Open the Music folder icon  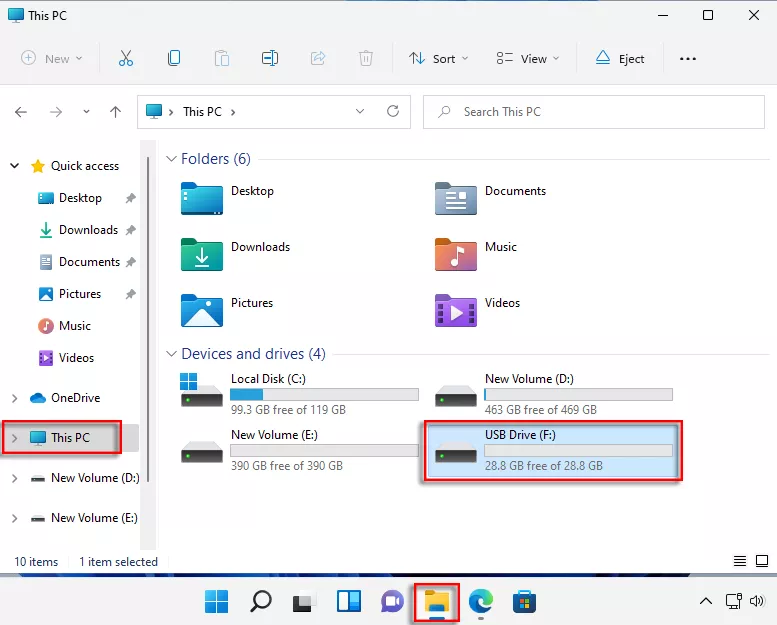coord(456,254)
